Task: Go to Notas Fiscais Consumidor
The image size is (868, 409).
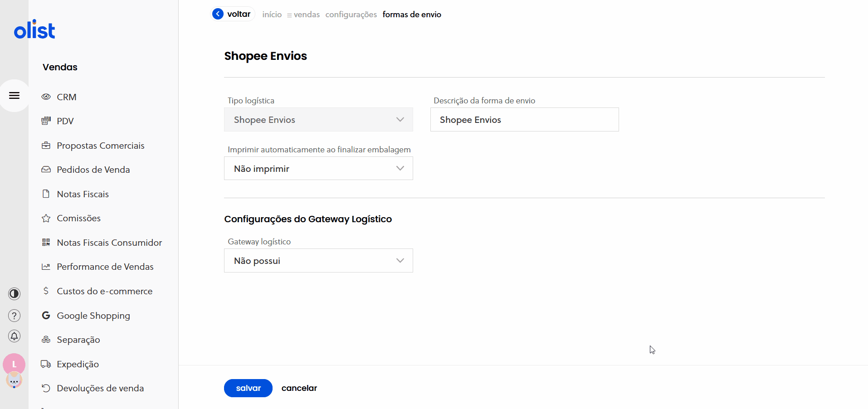Action: click(109, 243)
